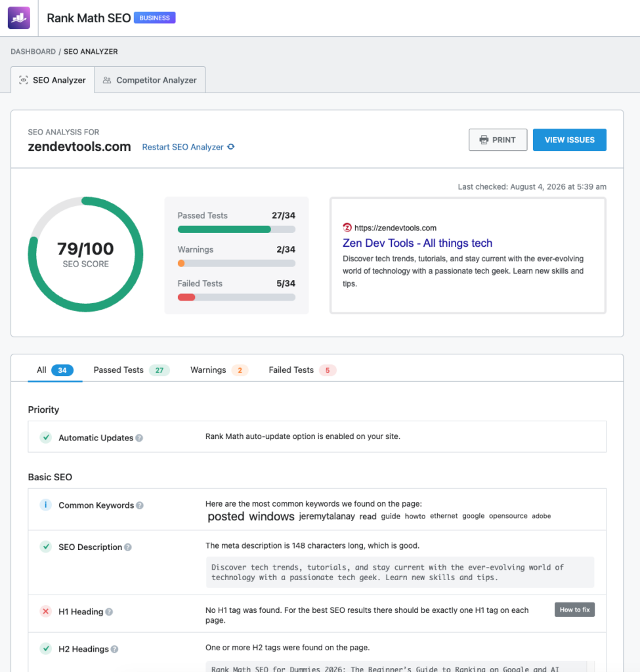640x672 pixels.
Task: Go to DASHBOARD breadcrumb link
Action: (x=33, y=51)
